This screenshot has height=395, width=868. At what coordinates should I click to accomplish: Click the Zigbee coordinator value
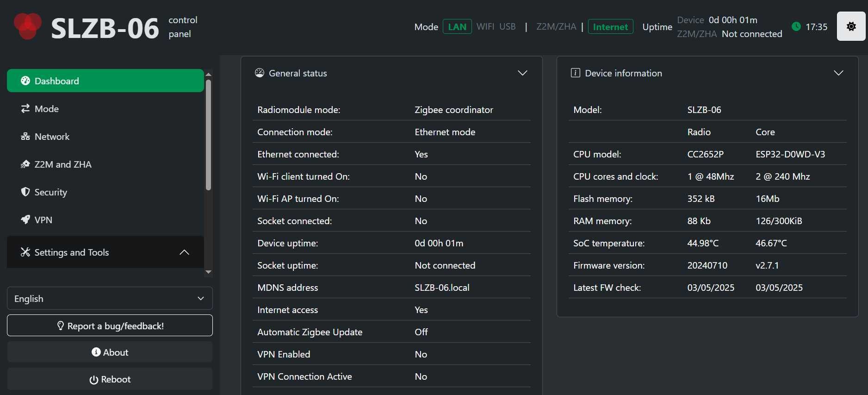pyautogui.click(x=454, y=110)
